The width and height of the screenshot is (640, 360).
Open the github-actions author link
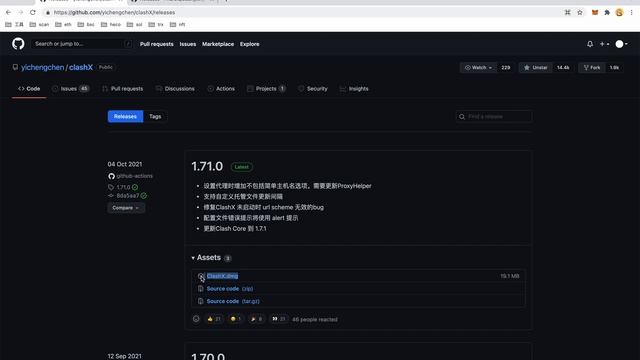[134, 176]
